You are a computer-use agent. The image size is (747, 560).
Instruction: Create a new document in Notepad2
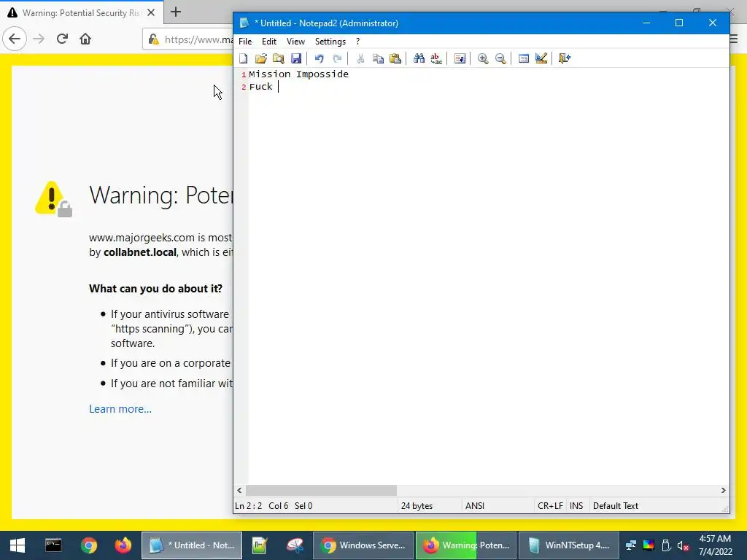pyautogui.click(x=244, y=58)
